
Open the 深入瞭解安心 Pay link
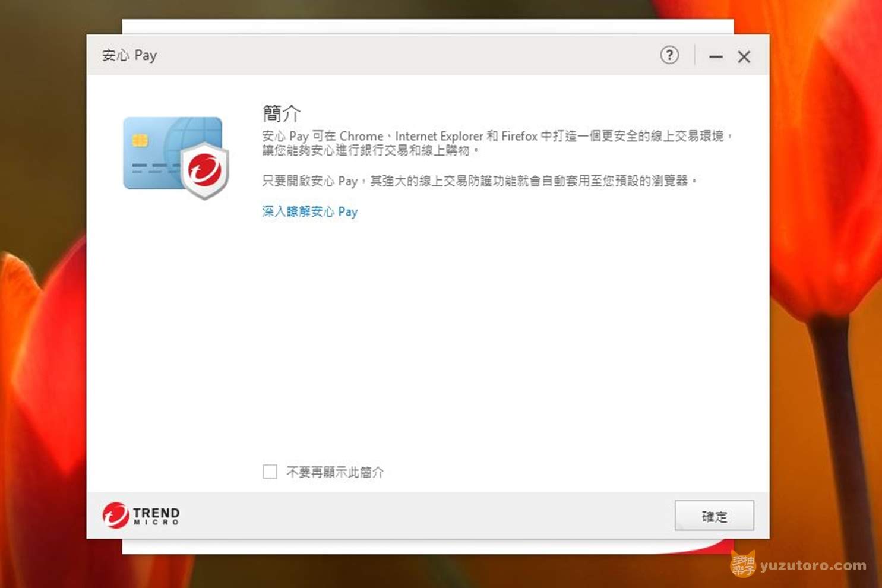coord(310,211)
